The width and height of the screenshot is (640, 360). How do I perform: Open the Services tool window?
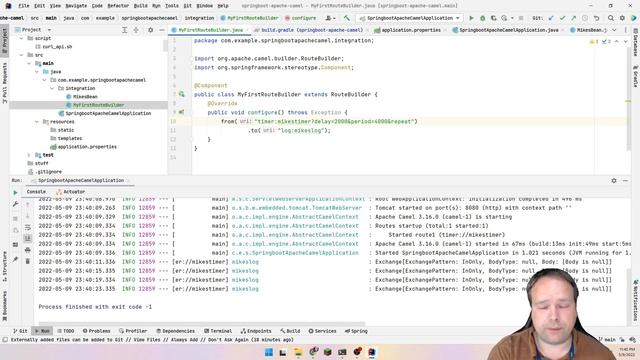tap(322, 331)
